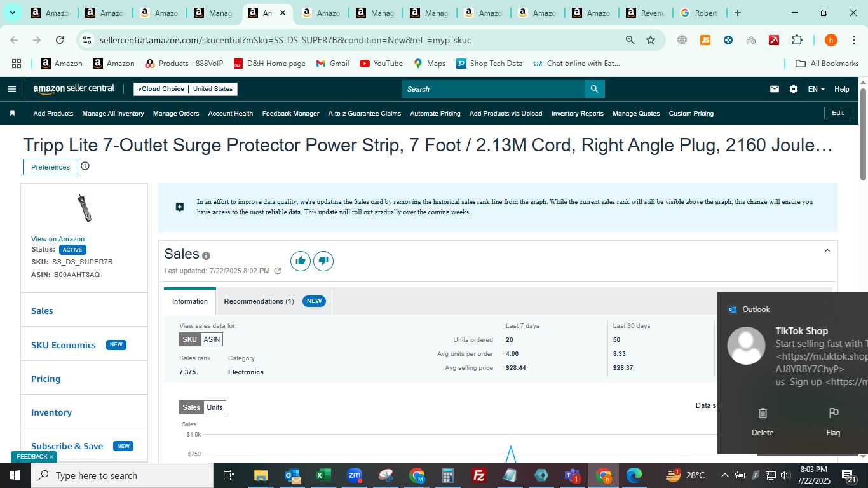Viewport: 868px width, 488px height.
Task: Bookmark this page with the star icon
Action: point(651,40)
